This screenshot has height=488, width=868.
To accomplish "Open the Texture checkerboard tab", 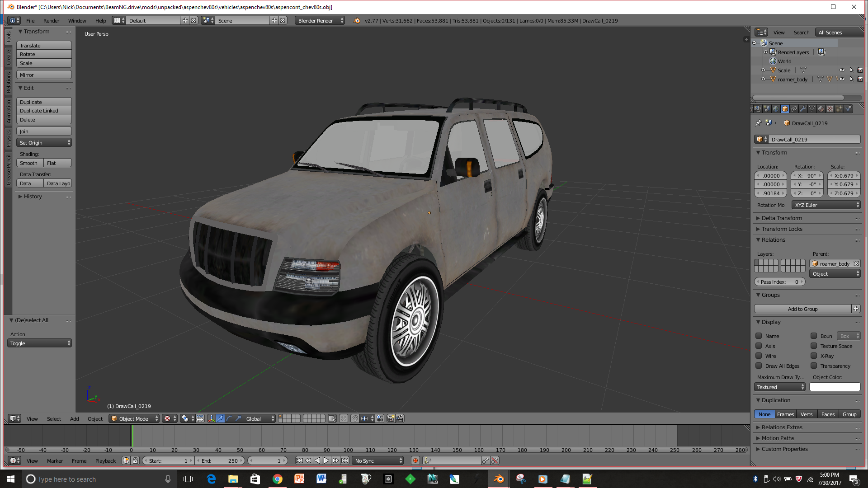I will [830, 109].
